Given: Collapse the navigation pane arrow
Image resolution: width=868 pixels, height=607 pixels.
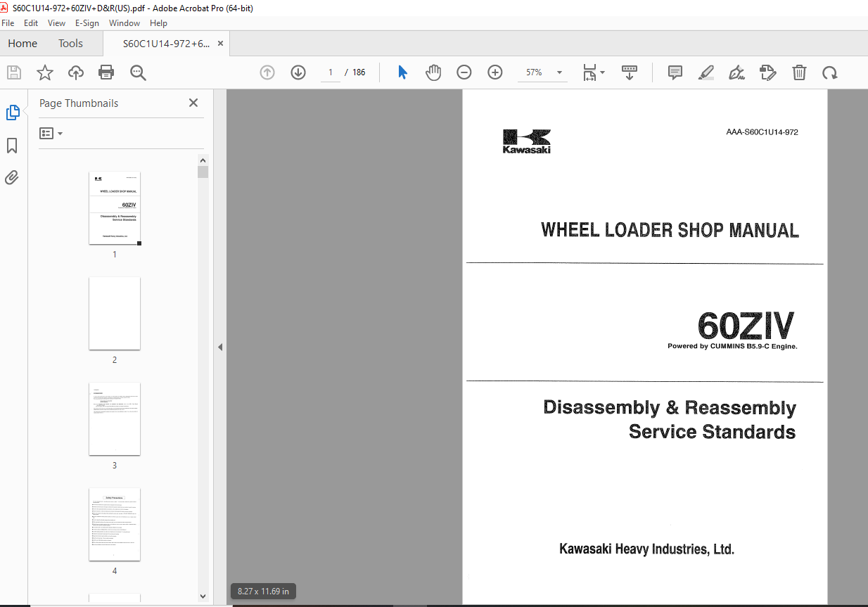Looking at the screenshot, I should 219,347.
